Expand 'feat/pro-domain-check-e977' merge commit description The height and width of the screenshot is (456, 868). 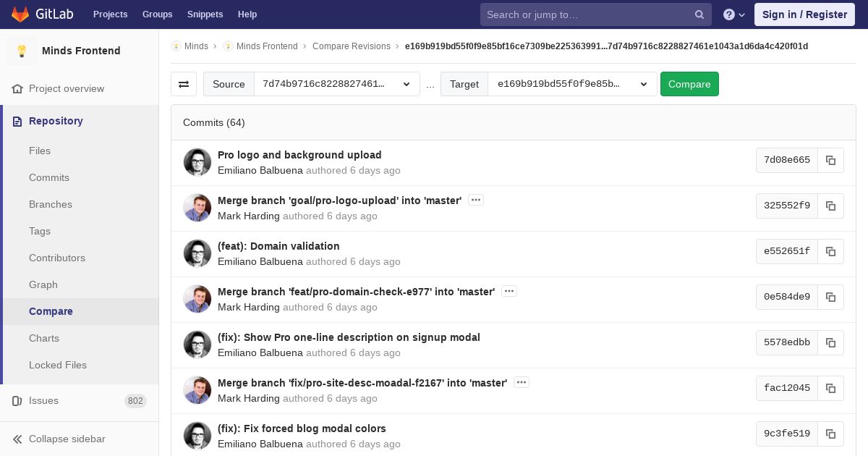[x=509, y=292]
